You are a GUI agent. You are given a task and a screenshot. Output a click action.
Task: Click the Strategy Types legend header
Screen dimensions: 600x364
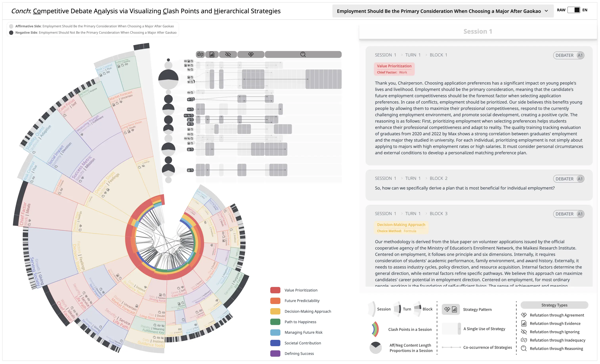tap(554, 305)
